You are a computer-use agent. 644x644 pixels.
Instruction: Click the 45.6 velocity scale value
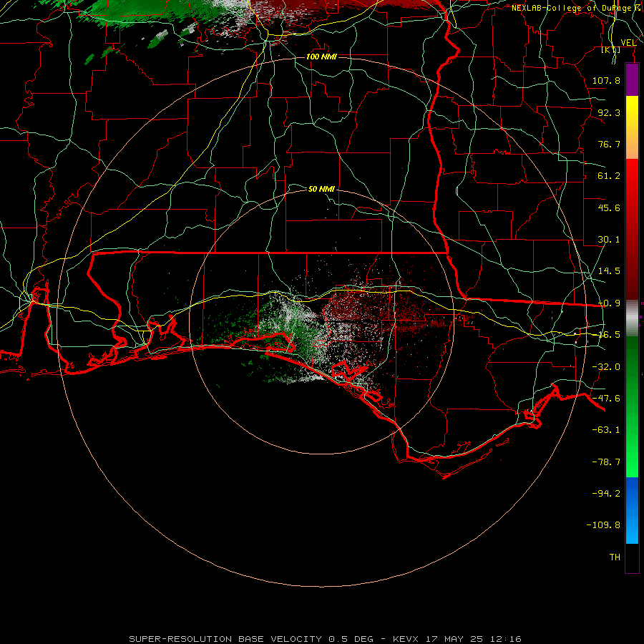coord(609,208)
